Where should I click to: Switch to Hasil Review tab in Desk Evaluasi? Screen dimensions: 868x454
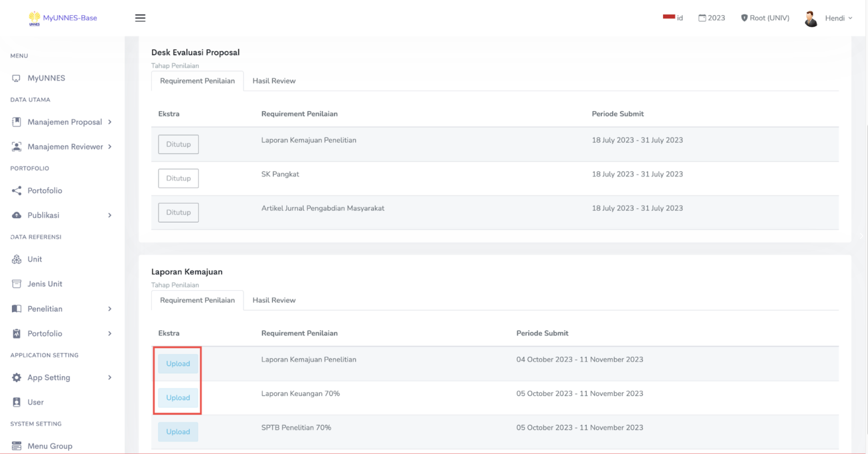pos(274,81)
